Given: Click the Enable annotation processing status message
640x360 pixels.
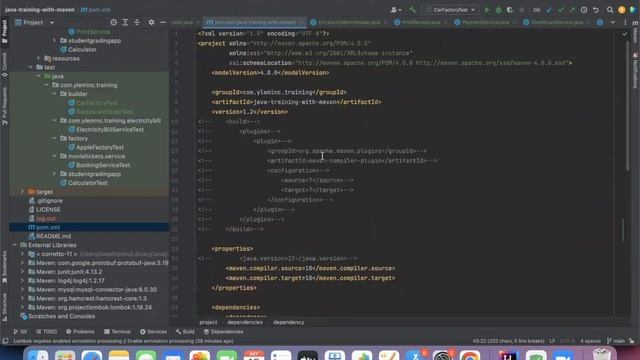Looking at the screenshot, I should point(124,341).
